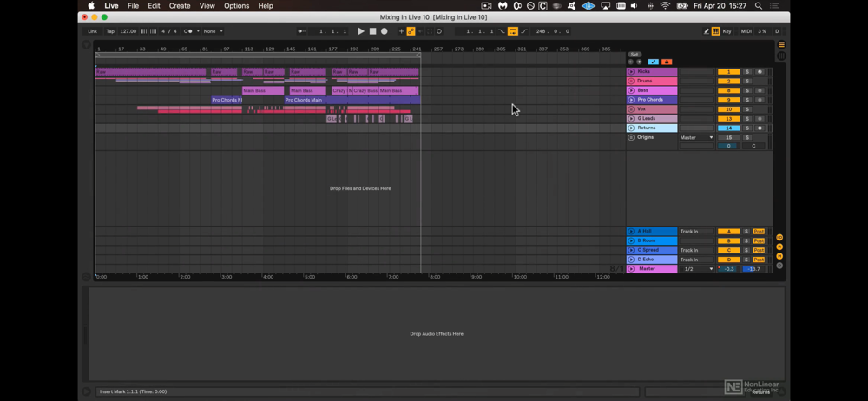Click the Link button
Viewport: 868px width, 401px height.
click(x=93, y=31)
